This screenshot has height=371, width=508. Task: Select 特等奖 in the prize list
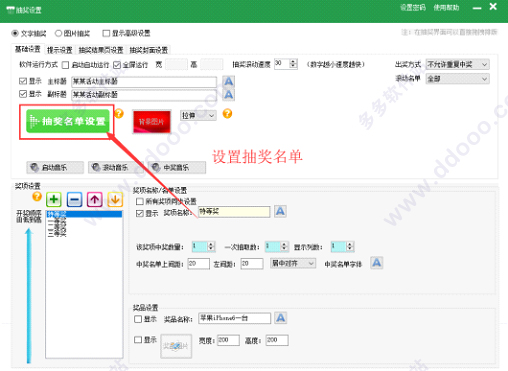[84, 214]
